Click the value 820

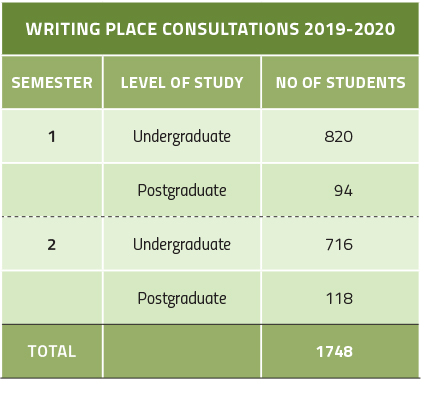[338, 136]
